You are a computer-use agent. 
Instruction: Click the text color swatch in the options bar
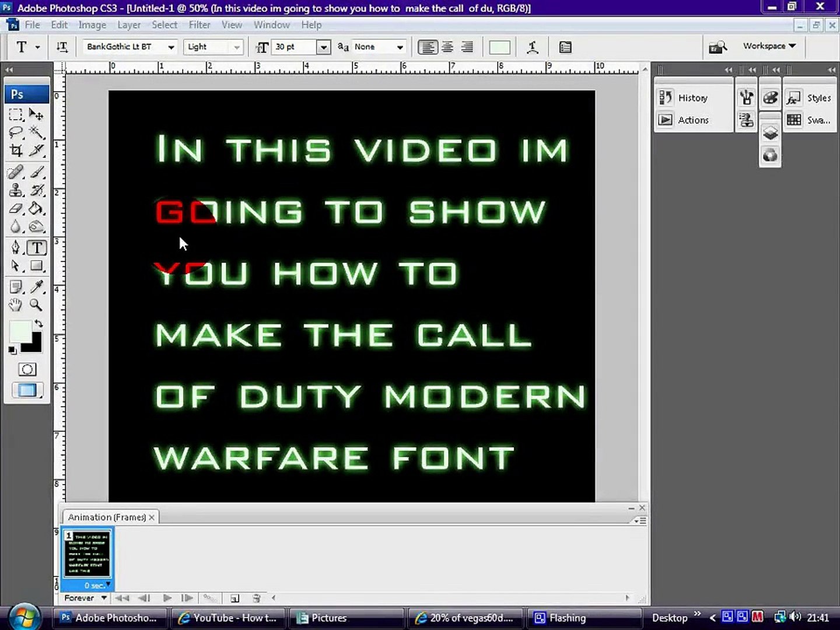point(499,47)
